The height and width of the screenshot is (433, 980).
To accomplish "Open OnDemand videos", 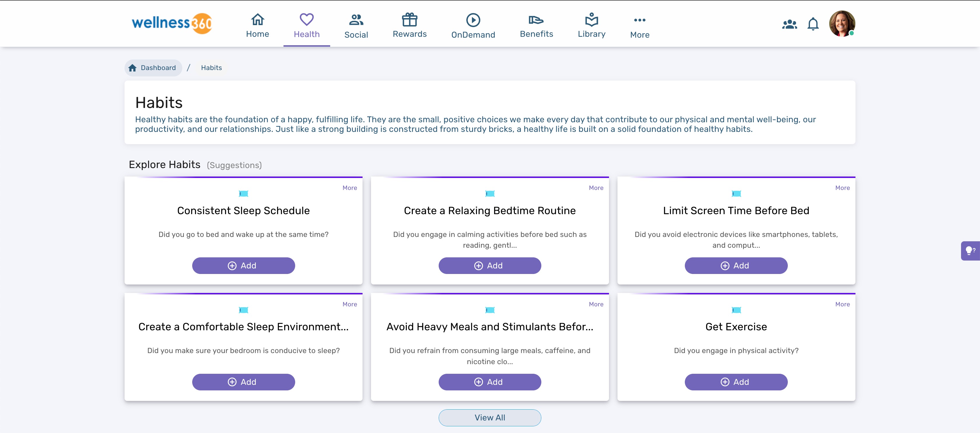I will pos(473,26).
